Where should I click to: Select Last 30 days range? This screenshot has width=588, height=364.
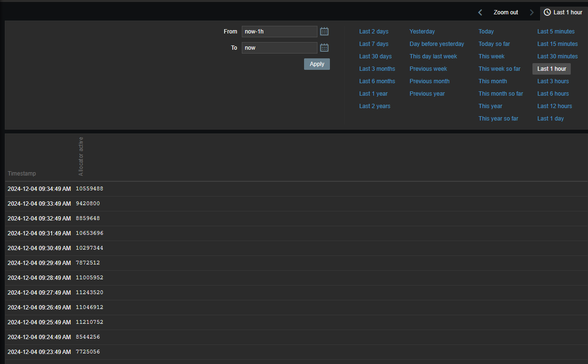(x=375, y=56)
